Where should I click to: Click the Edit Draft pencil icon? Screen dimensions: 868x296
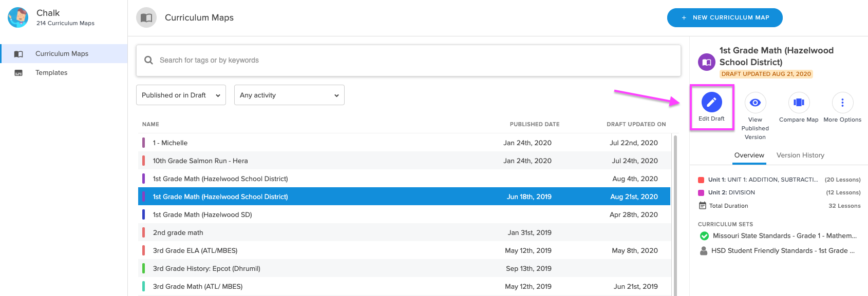(x=711, y=103)
